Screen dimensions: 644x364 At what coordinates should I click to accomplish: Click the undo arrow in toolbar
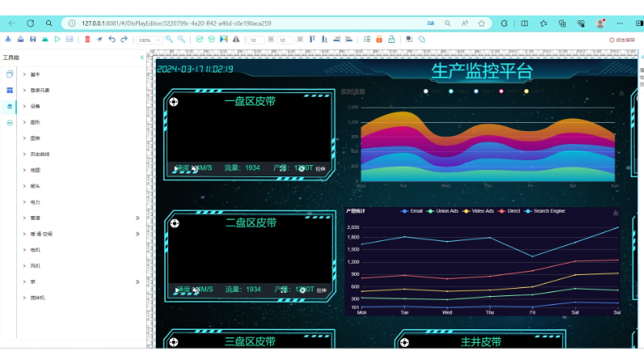pos(112,39)
